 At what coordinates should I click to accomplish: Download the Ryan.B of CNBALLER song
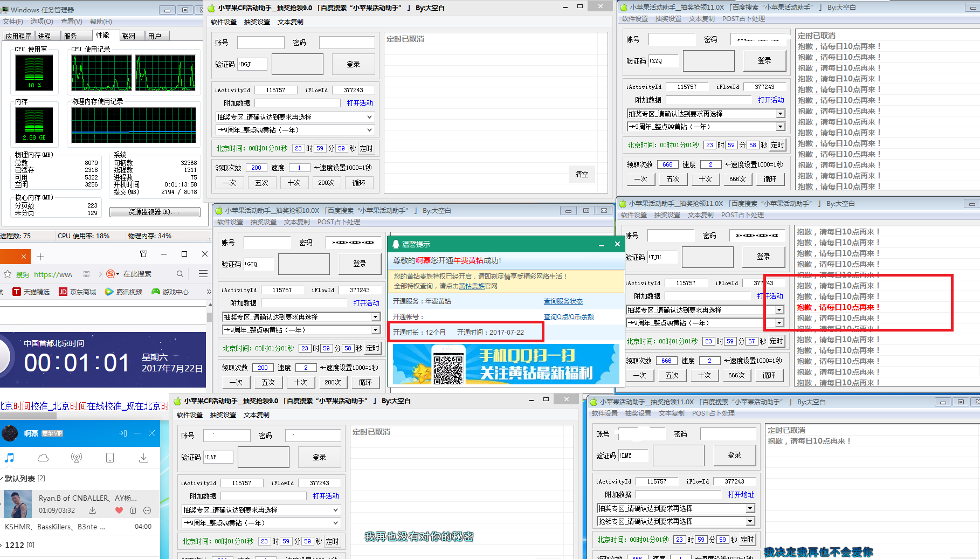coord(92,510)
